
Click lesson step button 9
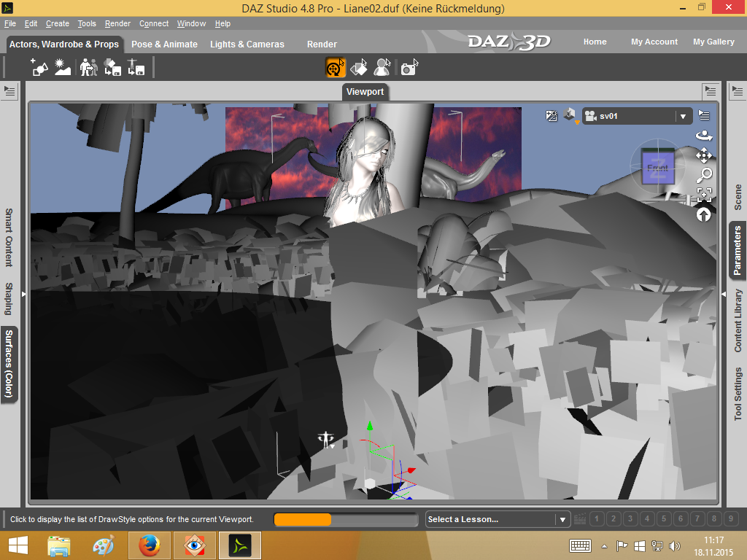(731, 519)
